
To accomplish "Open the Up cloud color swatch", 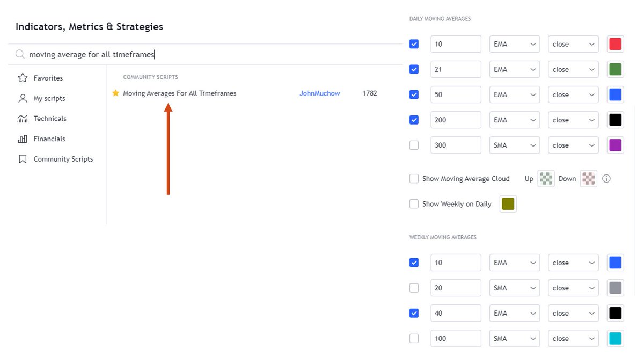I will pos(546,179).
